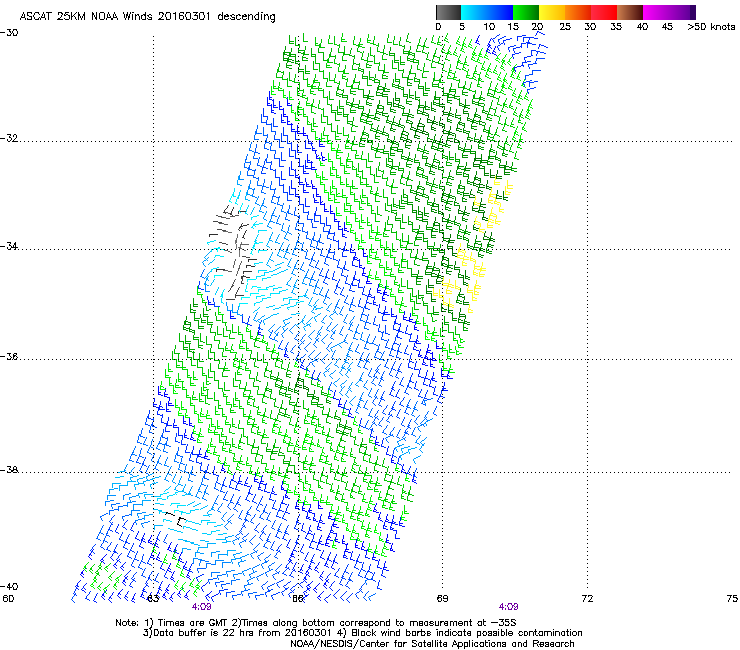Click the legend tick label '25'
Image resolution: width=740 pixels, height=650 pixels.
[x=565, y=27]
